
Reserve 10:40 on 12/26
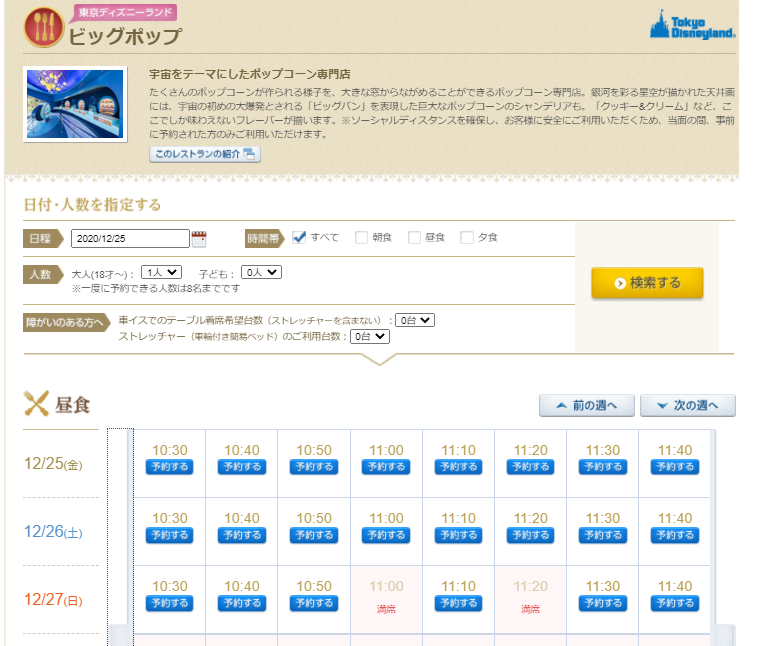[x=242, y=535]
